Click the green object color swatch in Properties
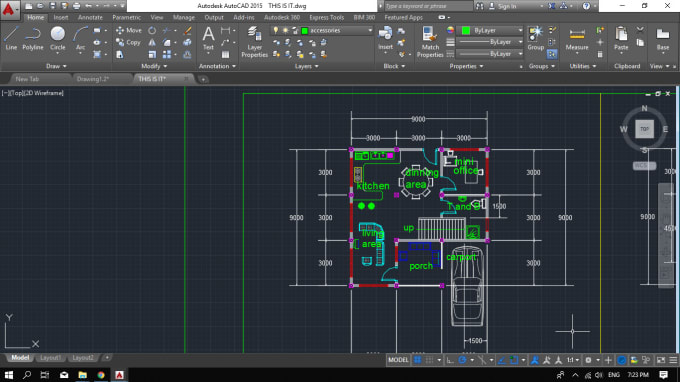Viewport: 680px width, 382px height. coord(466,30)
